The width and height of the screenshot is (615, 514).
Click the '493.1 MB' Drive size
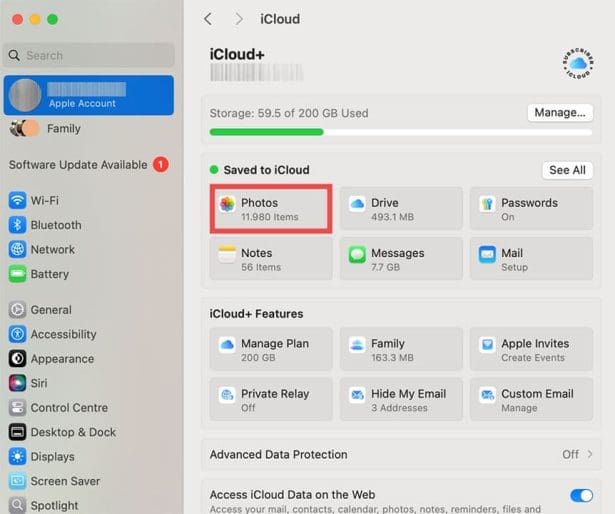392,217
